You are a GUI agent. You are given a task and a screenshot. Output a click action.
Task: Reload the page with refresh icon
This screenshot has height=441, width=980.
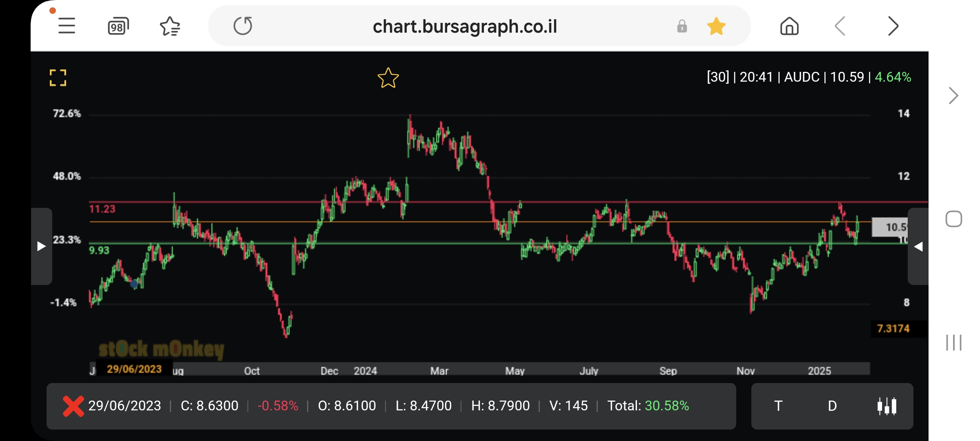[243, 26]
